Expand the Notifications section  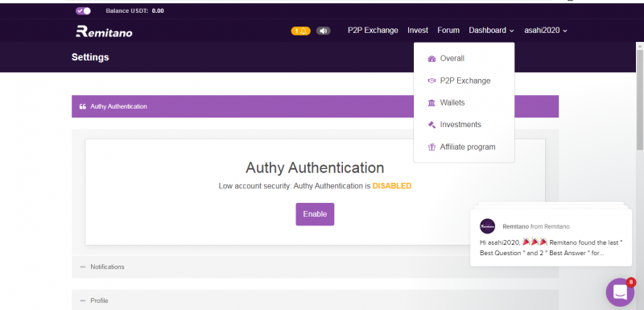(315, 267)
